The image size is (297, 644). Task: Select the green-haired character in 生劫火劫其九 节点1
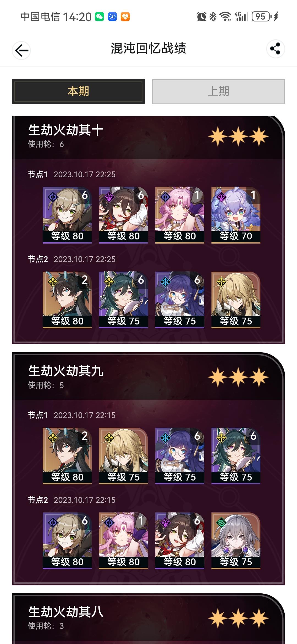click(x=236, y=456)
